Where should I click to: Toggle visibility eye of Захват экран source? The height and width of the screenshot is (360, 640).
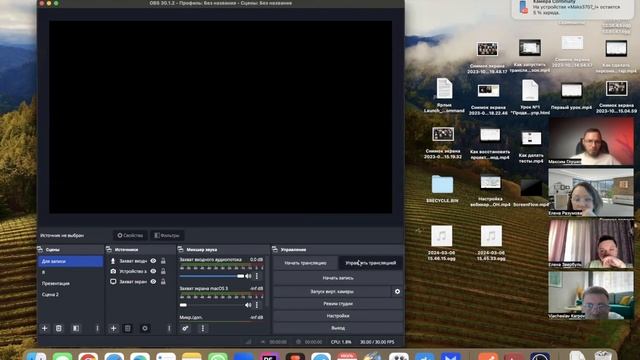coord(153,282)
